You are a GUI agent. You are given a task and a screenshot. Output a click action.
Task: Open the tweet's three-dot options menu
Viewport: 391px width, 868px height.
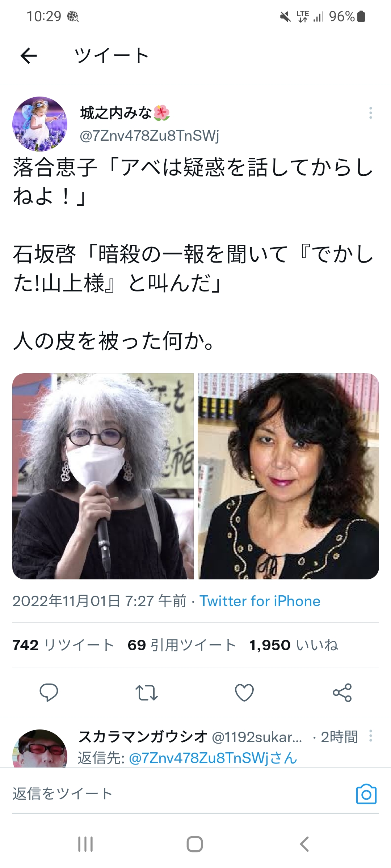pyautogui.click(x=370, y=113)
